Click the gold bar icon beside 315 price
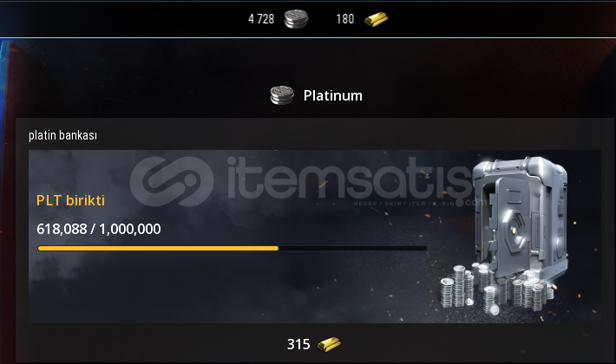The image size is (616, 364). click(x=329, y=344)
